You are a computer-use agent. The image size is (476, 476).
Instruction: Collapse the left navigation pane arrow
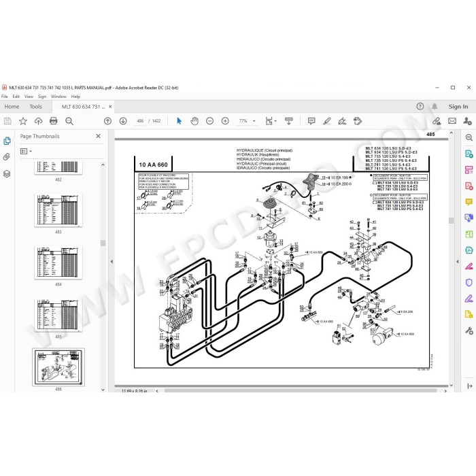(x=112, y=261)
